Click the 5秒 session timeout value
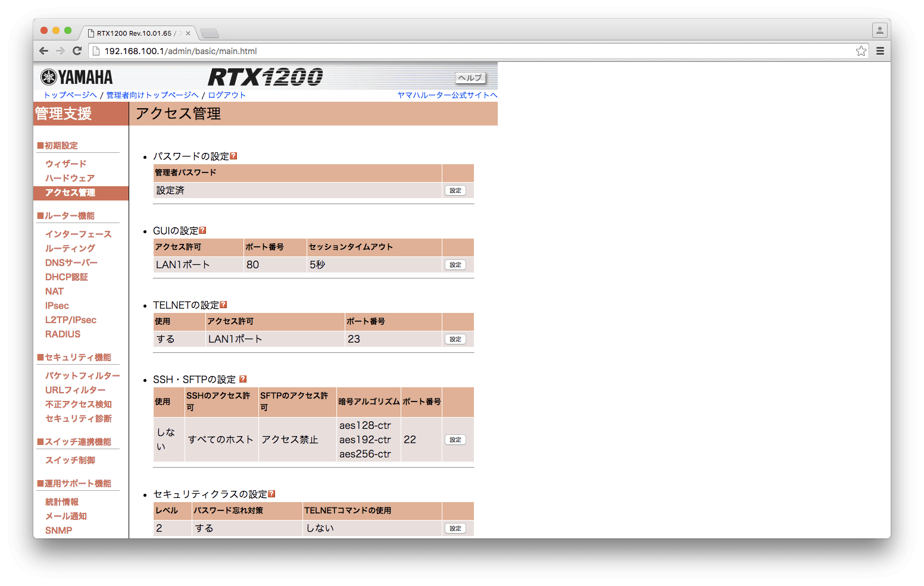 317,265
